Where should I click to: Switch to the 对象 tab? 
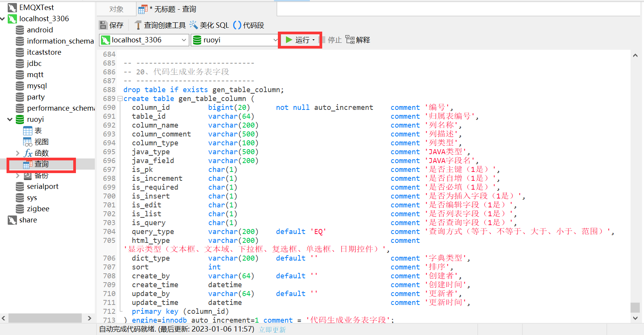[x=116, y=9]
